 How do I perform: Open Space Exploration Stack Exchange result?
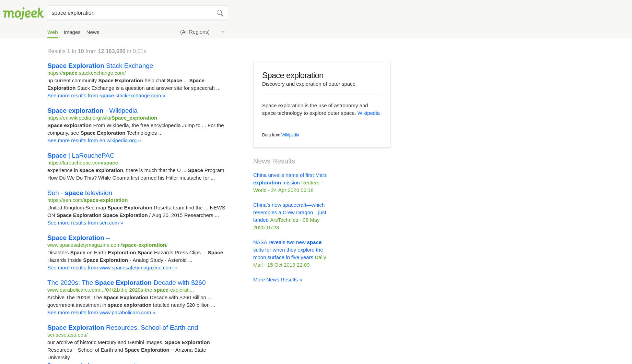pyautogui.click(x=100, y=66)
